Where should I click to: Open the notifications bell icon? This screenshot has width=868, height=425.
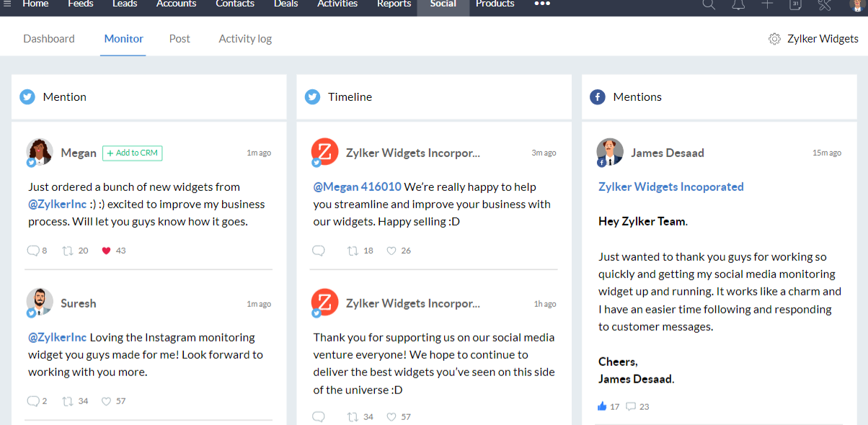(738, 4)
